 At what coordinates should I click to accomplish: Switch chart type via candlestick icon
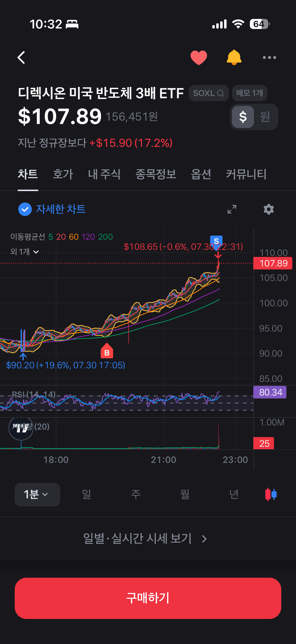[271, 494]
